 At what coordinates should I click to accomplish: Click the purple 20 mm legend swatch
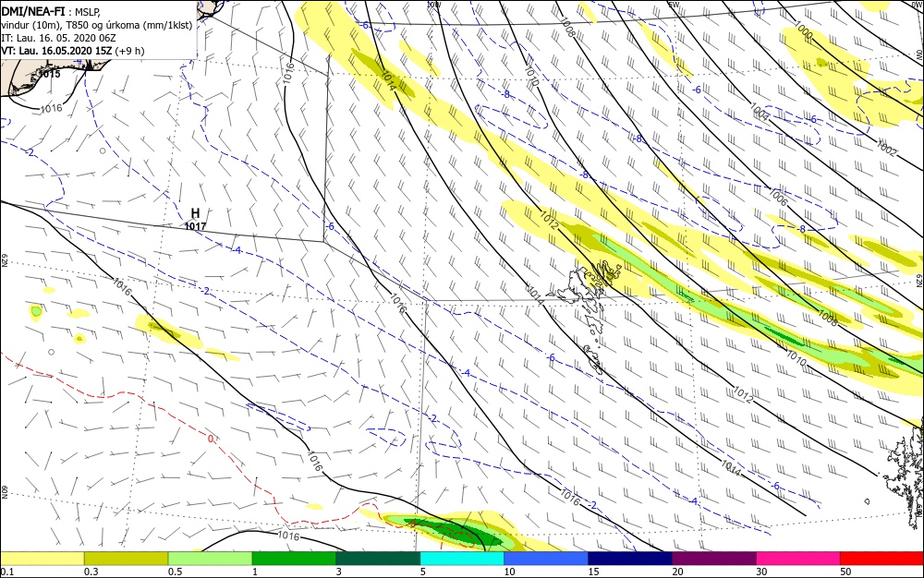click(x=714, y=559)
